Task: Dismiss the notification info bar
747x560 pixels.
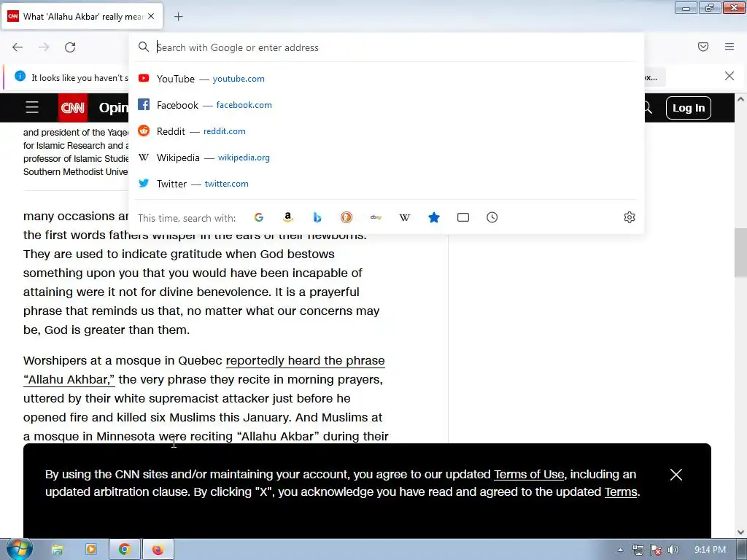Action: [x=729, y=76]
